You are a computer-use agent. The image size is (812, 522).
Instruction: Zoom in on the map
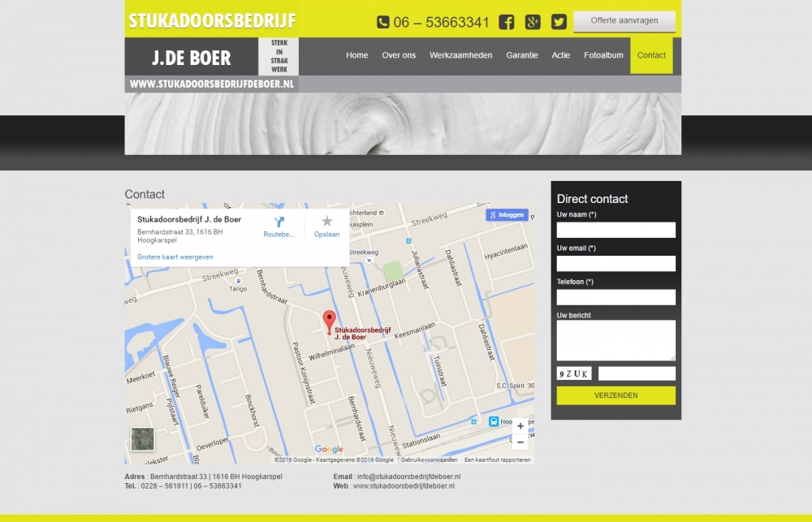[x=520, y=426]
